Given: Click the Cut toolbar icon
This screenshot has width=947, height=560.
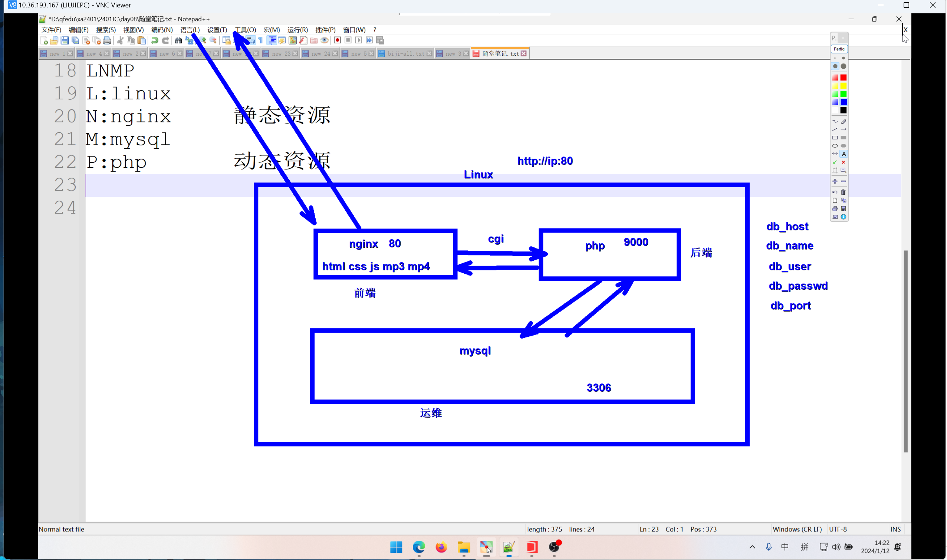Looking at the screenshot, I should [x=121, y=40].
